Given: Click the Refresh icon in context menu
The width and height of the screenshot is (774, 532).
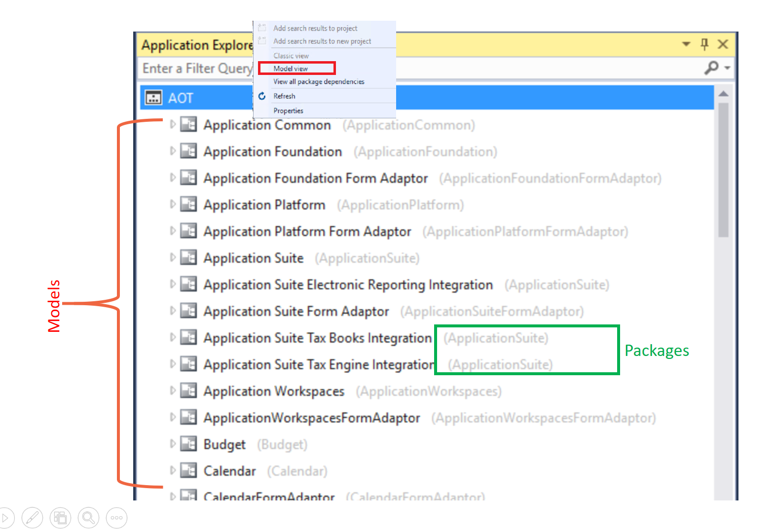Looking at the screenshot, I should pyautogui.click(x=262, y=96).
